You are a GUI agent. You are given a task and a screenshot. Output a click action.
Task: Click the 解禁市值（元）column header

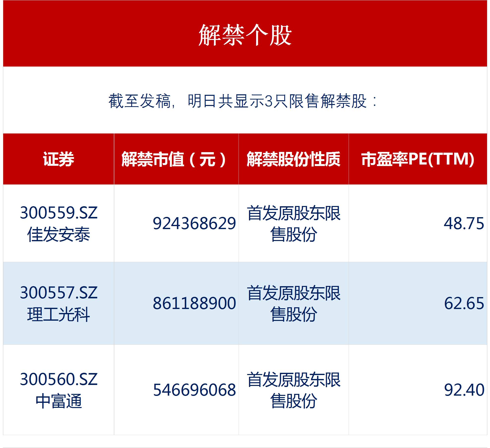176,159
